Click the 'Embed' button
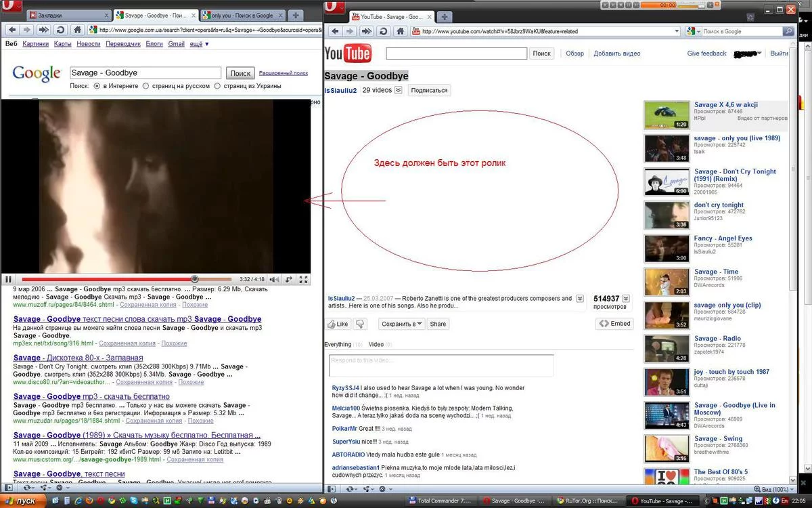 point(615,324)
